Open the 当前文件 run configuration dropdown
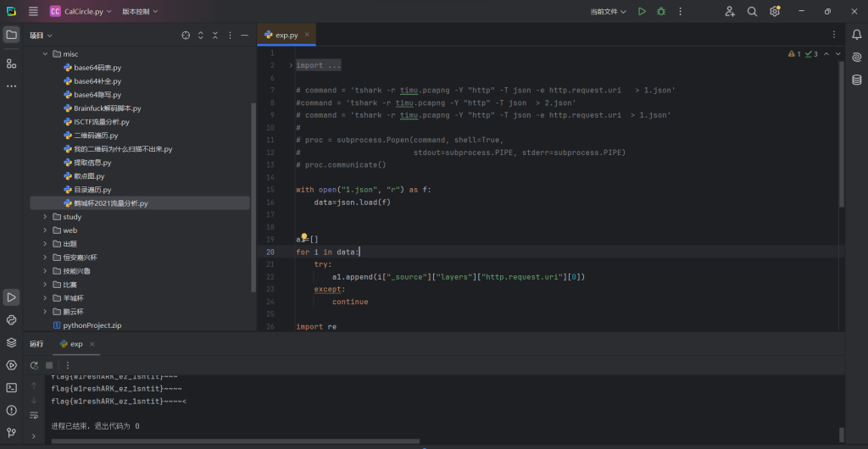Image resolution: width=868 pixels, height=449 pixels. click(609, 12)
